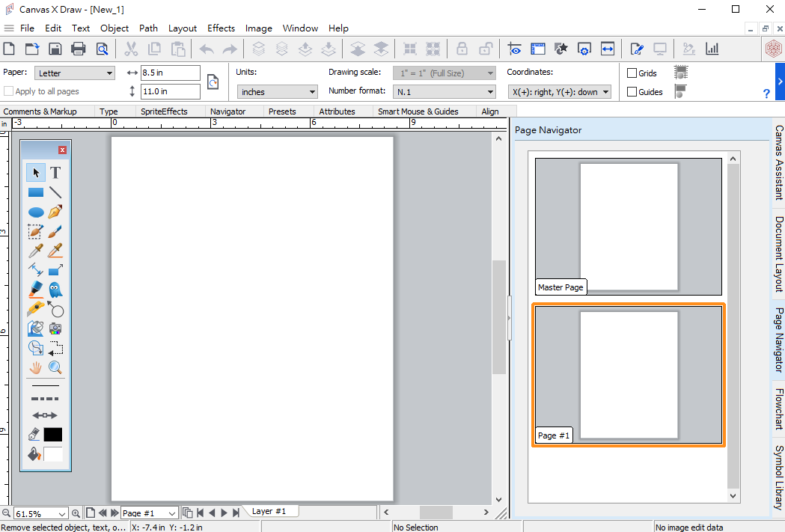Click the arrow line style preview

tap(45, 415)
